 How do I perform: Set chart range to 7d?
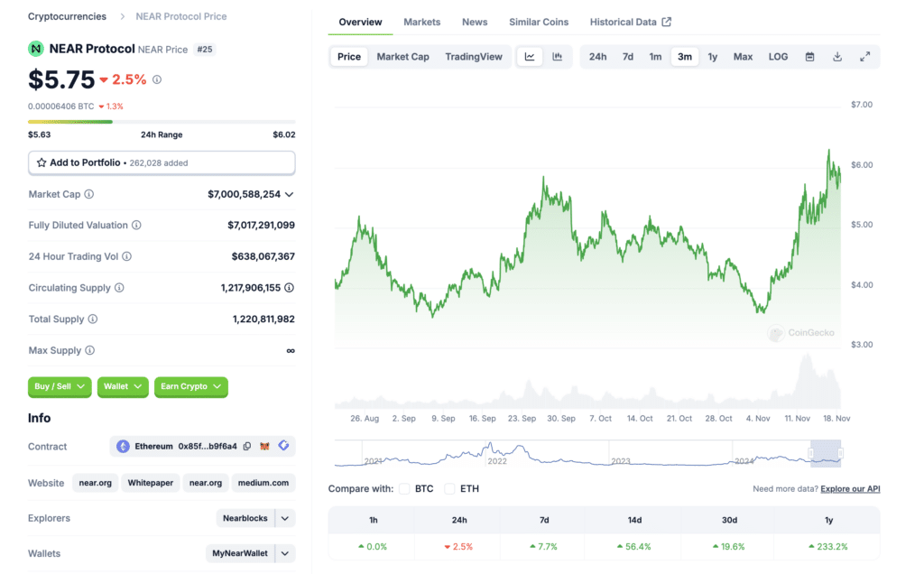628,57
